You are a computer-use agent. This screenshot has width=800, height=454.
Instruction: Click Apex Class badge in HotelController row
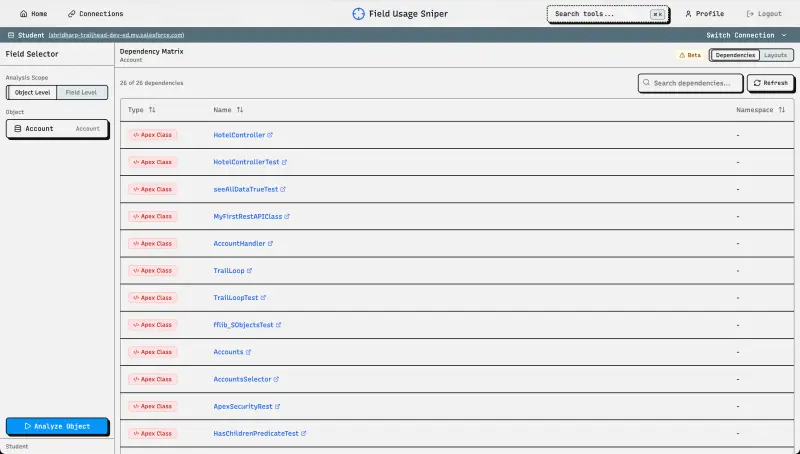click(x=153, y=135)
